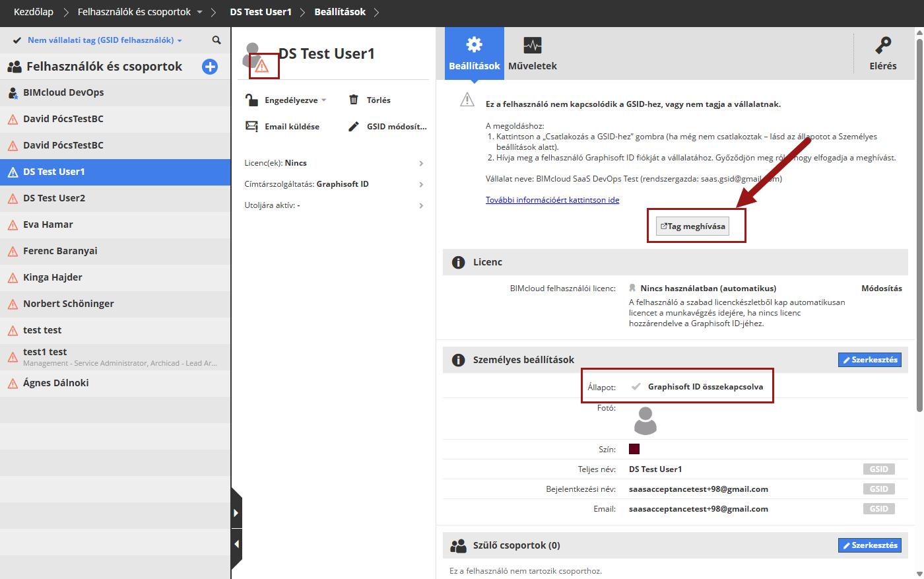The width and height of the screenshot is (924, 579).
Task: Switch to the Műveletek tab
Action: (533, 53)
